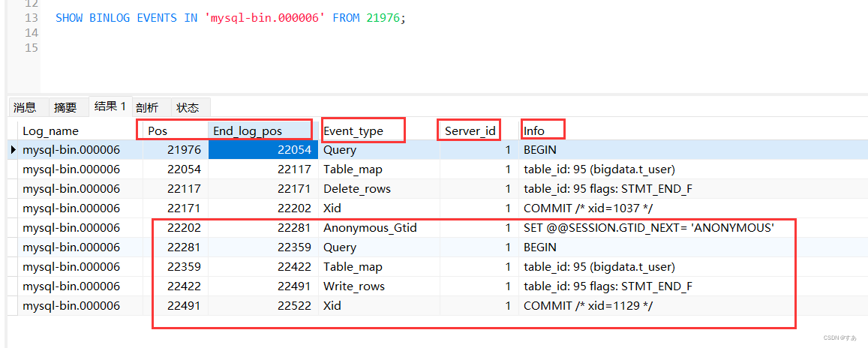
Task: Select STMT_END_F info cell of the Write_rows row
Action: pyautogui.click(x=692, y=286)
